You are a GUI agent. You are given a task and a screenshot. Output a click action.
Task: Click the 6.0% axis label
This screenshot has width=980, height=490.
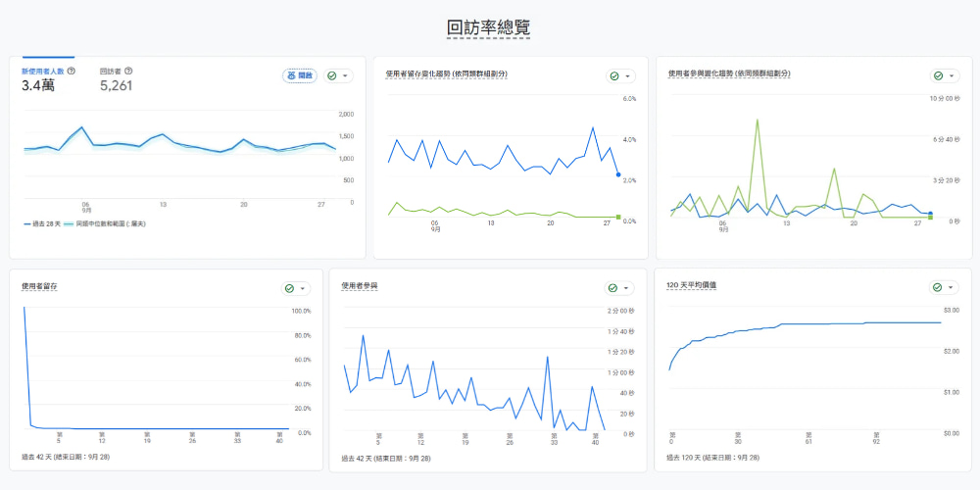tap(627, 99)
